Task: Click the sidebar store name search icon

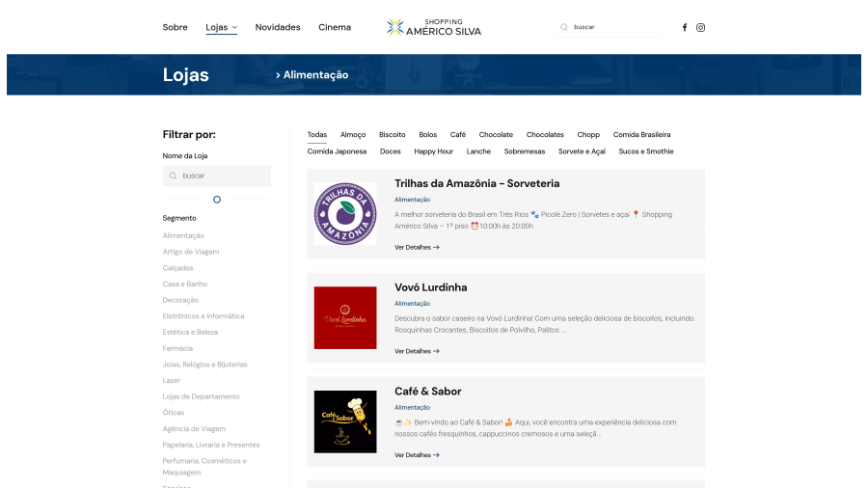Action: coord(173,176)
